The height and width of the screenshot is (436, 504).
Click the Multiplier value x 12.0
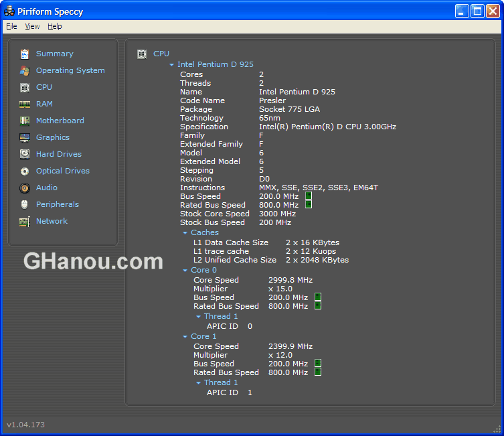(x=280, y=355)
